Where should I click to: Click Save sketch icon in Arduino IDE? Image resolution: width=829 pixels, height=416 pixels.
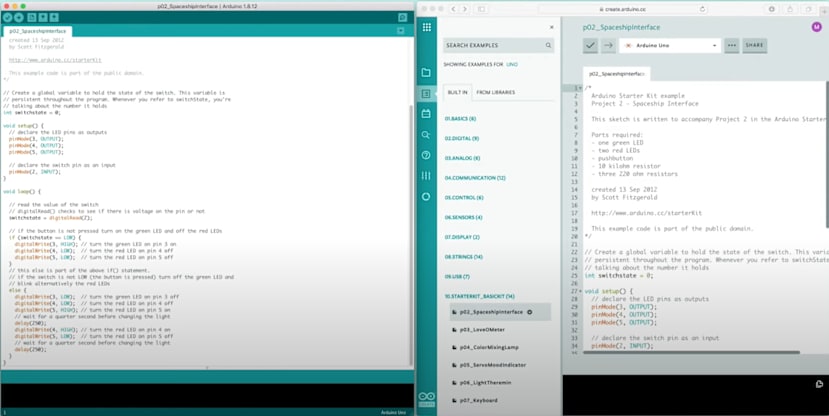(x=54, y=18)
